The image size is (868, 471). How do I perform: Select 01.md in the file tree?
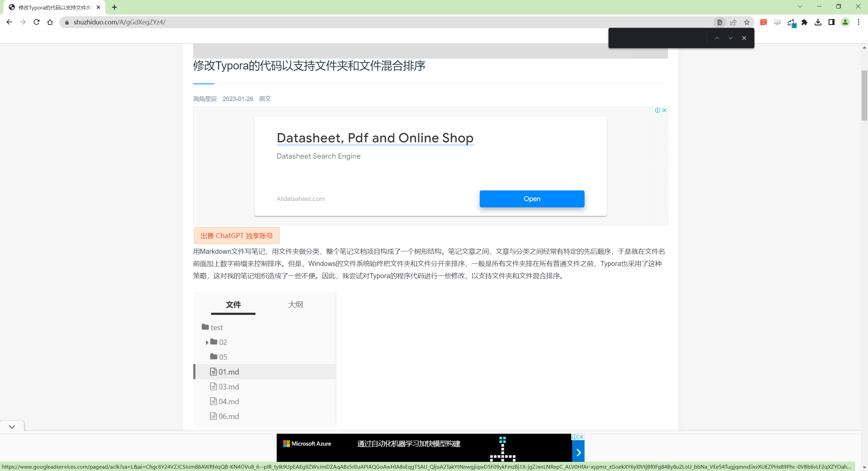pos(264,372)
